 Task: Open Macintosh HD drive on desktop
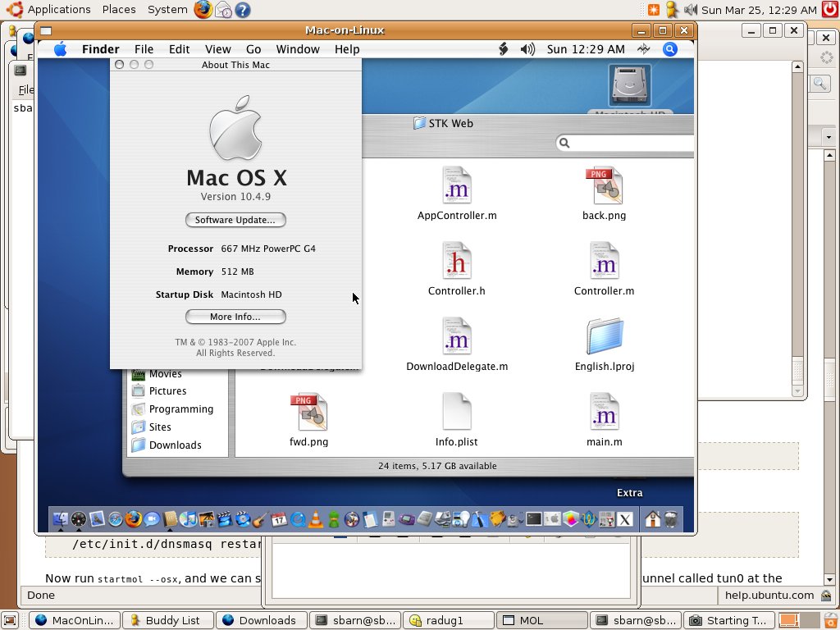pyautogui.click(x=630, y=87)
